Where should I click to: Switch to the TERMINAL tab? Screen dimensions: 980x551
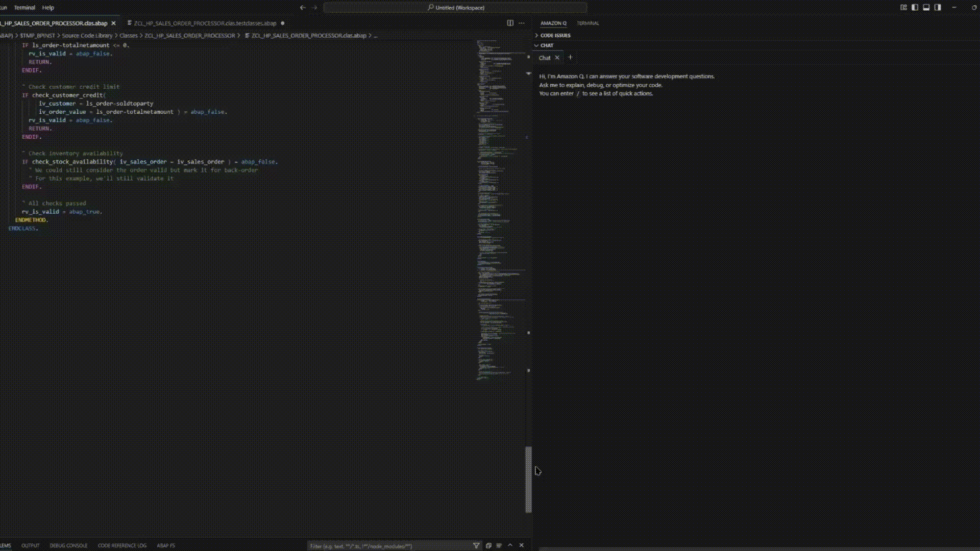(x=587, y=23)
